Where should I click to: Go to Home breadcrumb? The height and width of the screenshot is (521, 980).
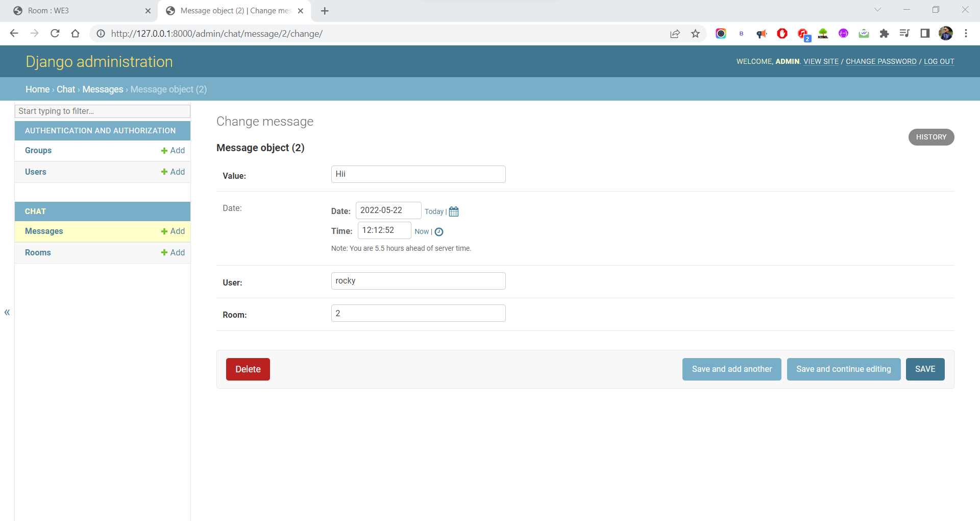point(38,89)
